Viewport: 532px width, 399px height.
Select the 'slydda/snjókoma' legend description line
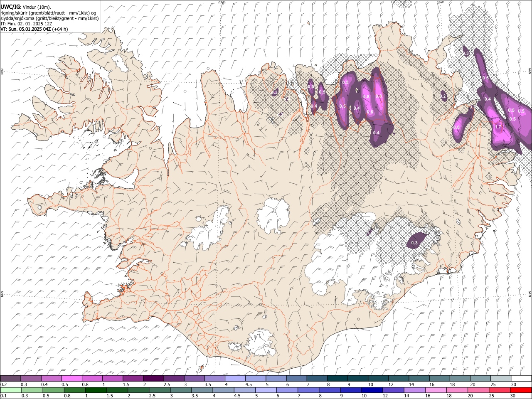coord(49,18)
